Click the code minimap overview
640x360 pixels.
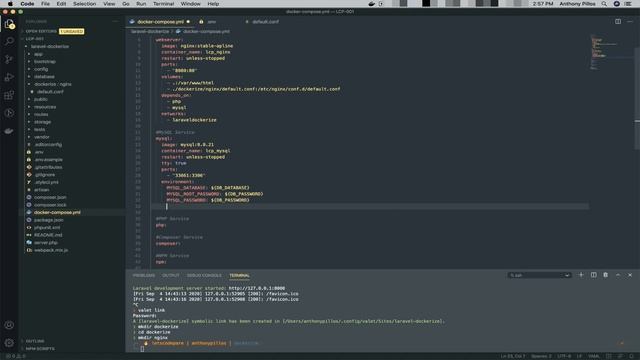coord(610,53)
